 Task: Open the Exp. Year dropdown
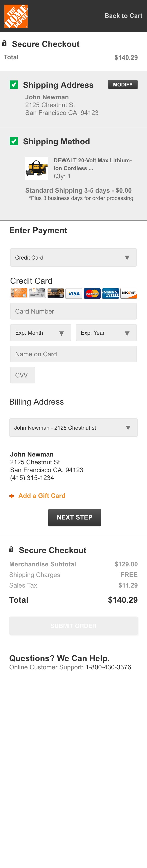[x=106, y=333]
